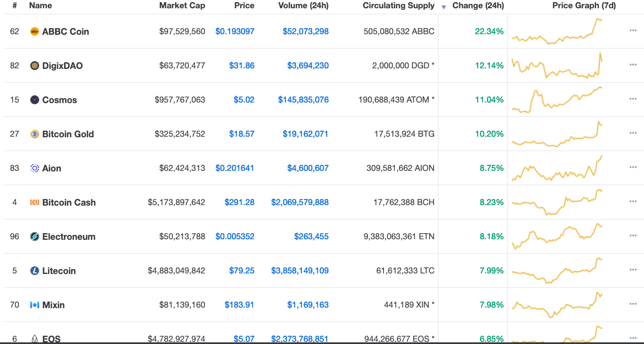Screen dimensions: 644x344
Task: Open the DigixDAO name link
Action: pos(62,66)
